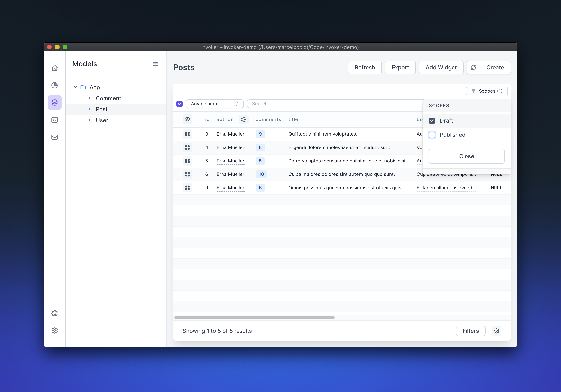Click the Add Widget button
561x392 pixels.
(x=441, y=67)
